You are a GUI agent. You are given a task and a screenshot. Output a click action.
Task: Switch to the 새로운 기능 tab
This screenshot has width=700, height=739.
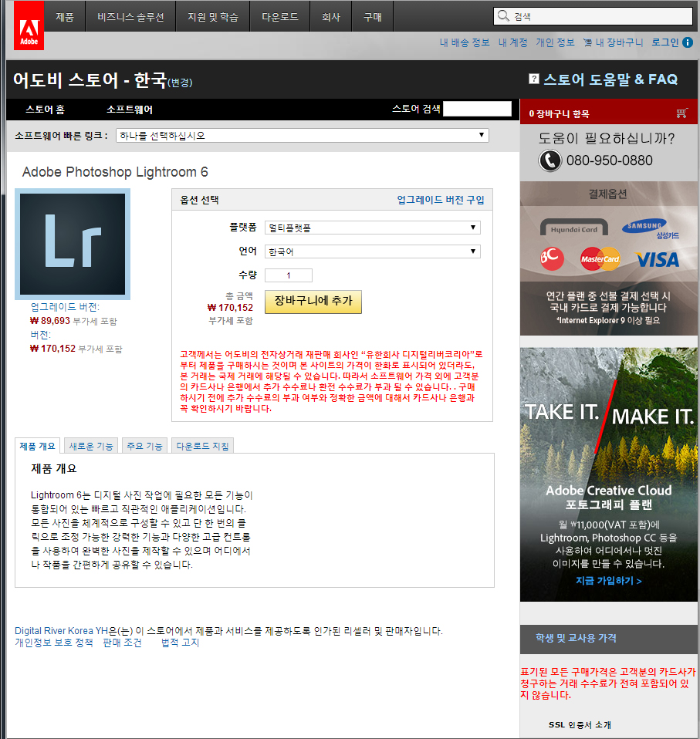point(91,446)
